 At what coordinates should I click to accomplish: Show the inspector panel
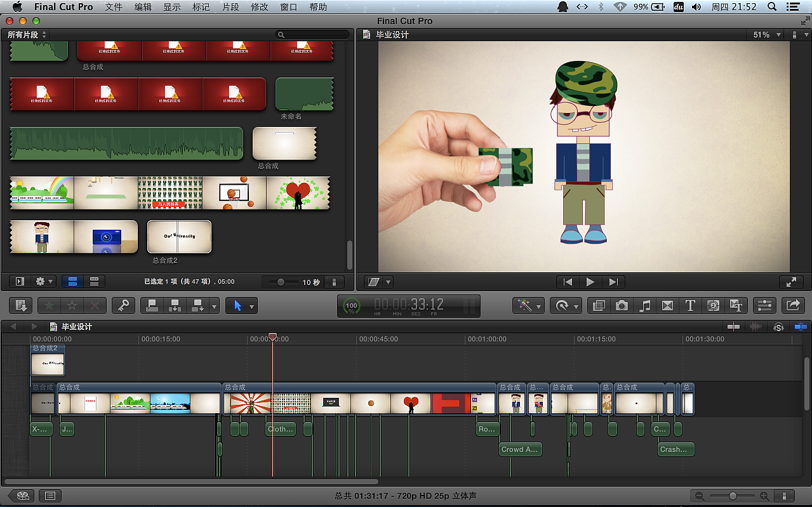pos(764,305)
